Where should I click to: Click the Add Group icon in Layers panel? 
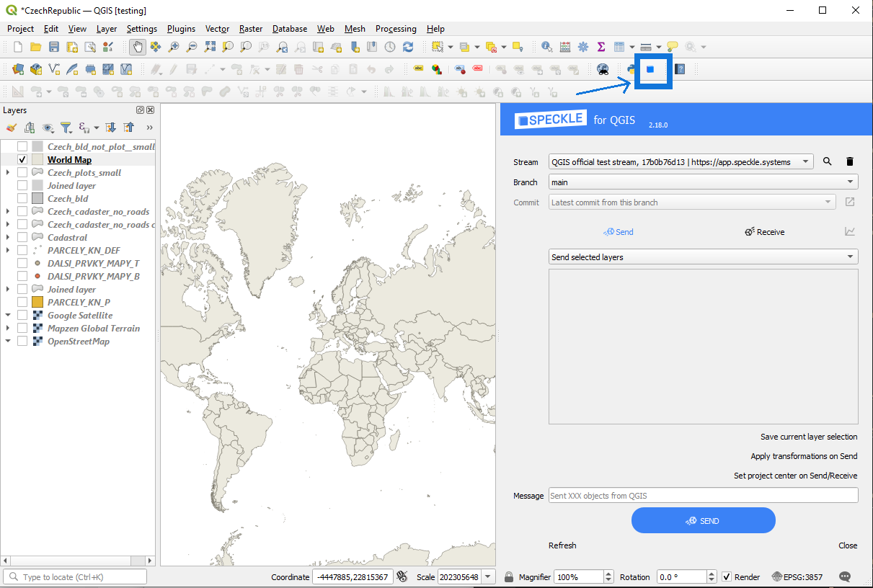click(x=30, y=128)
